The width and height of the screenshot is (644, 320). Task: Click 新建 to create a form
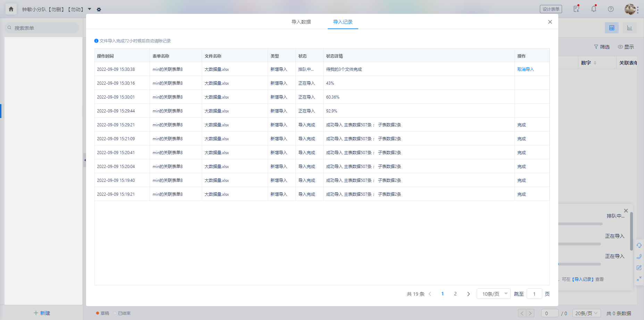tap(42, 313)
